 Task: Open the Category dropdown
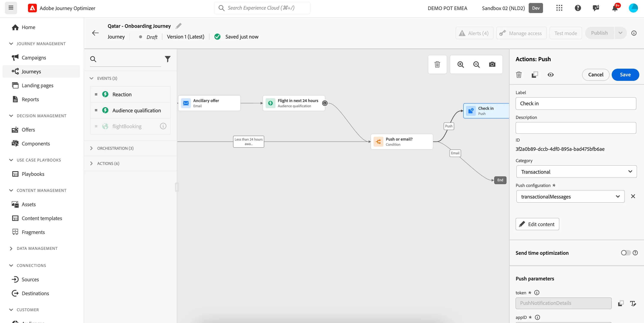click(576, 172)
